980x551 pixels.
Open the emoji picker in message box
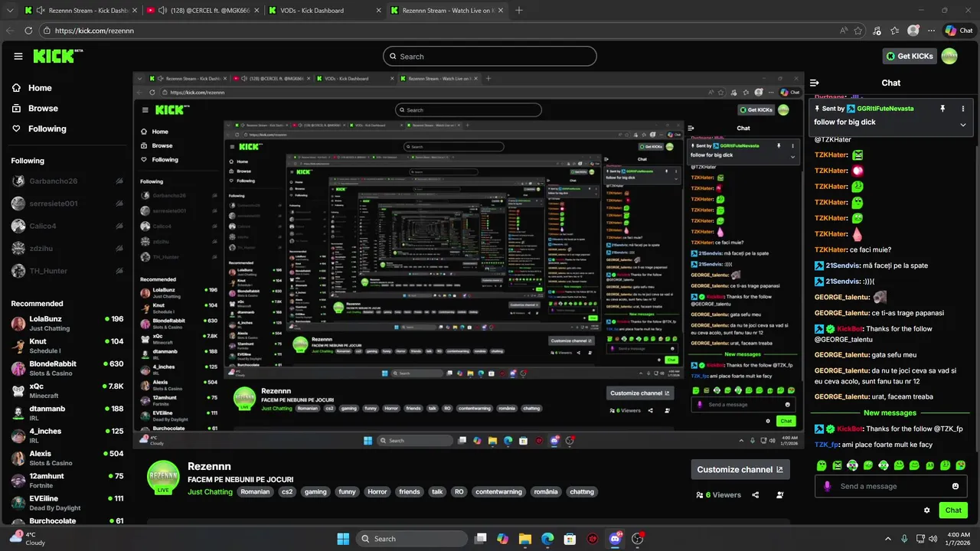(955, 486)
